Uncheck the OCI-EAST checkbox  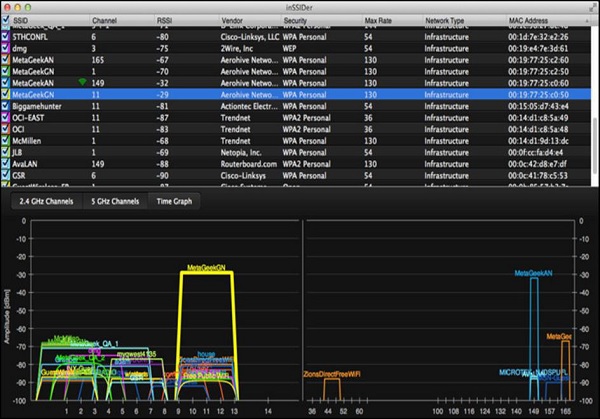pos(7,115)
